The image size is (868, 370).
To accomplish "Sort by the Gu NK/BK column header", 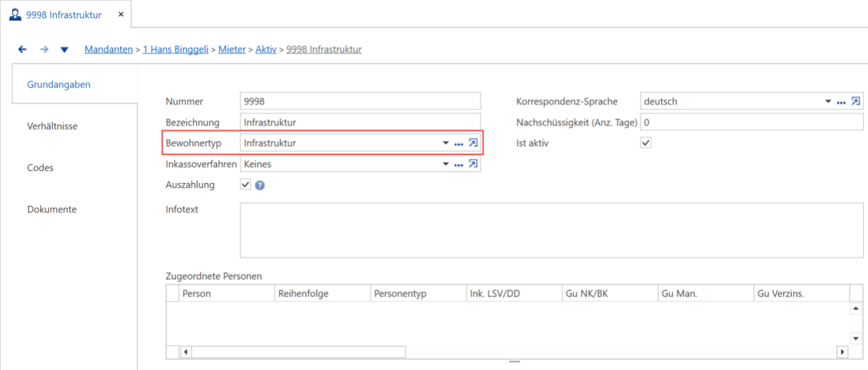I will (x=610, y=294).
